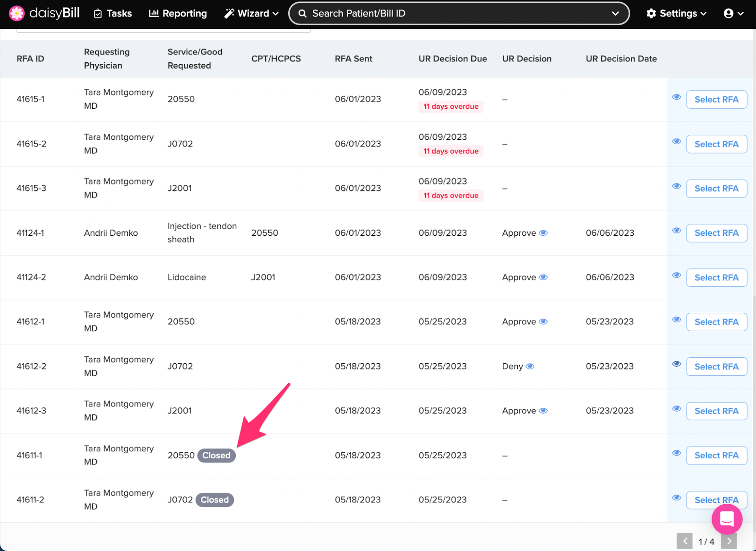The width and height of the screenshot is (756, 551).
Task: Select RFA 41615-1
Action: pyautogui.click(x=716, y=99)
